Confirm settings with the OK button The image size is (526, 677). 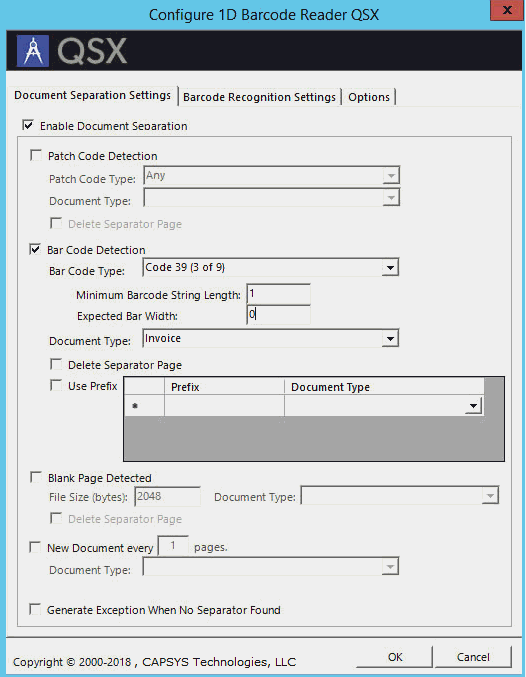coord(395,657)
